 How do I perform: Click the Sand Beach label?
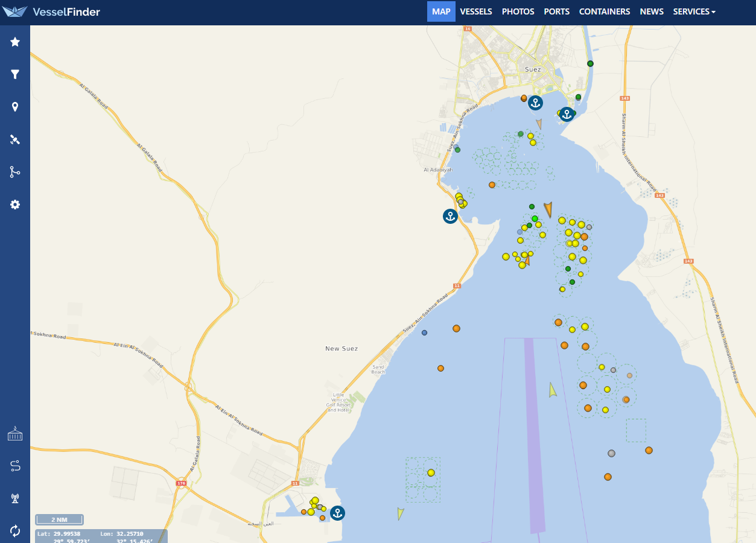point(378,369)
